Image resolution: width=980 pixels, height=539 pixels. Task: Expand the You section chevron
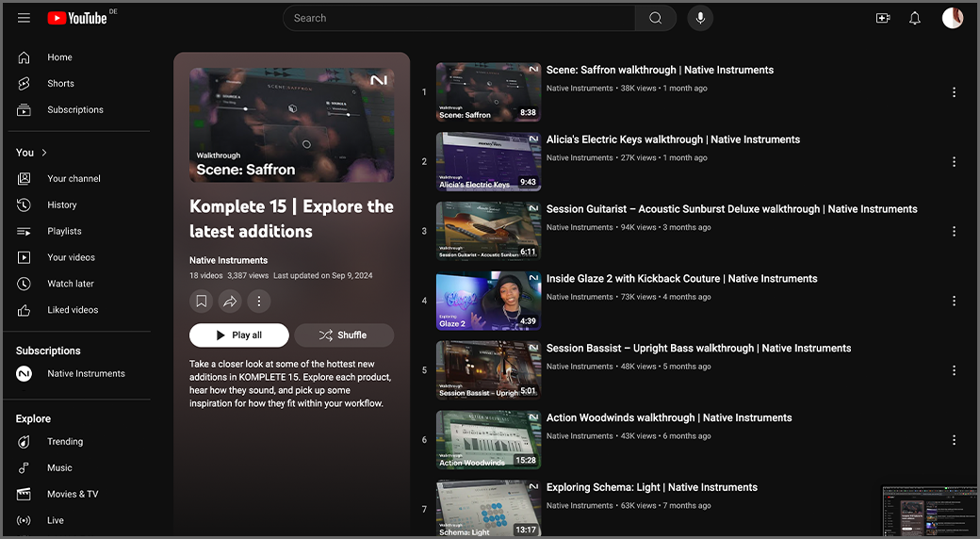(44, 153)
